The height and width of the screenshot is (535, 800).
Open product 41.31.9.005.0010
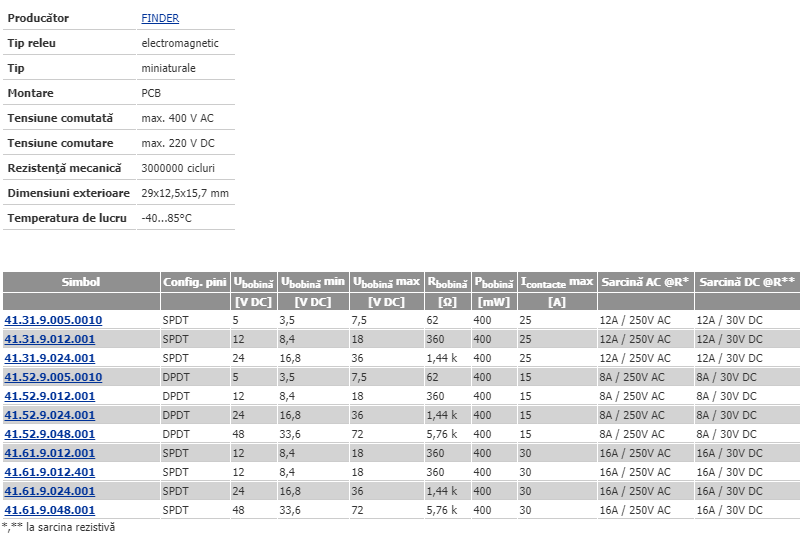click(x=53, y=320)
